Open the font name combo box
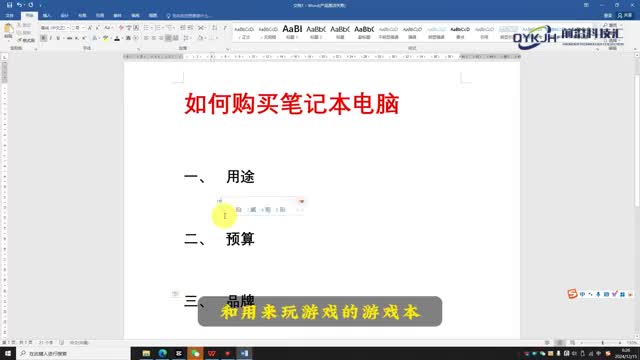This screenshot has height=360, width=640. pos(55,28)
